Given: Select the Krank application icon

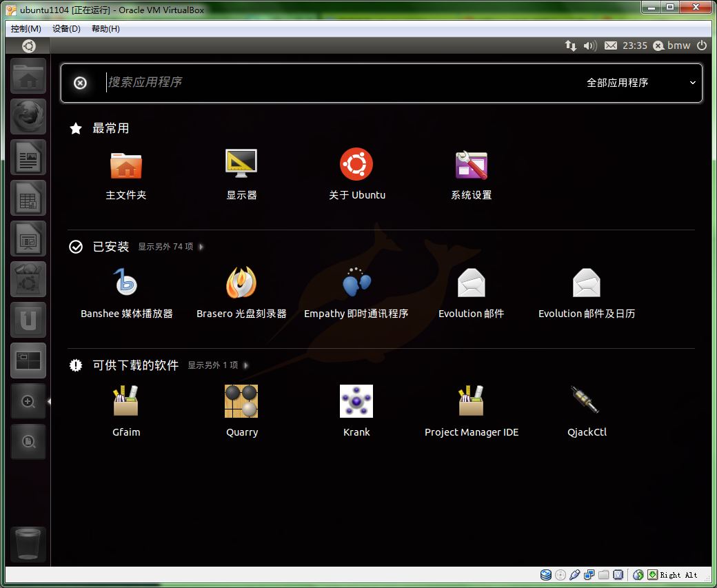Looking at the screenshot, I should coord(356,402).
